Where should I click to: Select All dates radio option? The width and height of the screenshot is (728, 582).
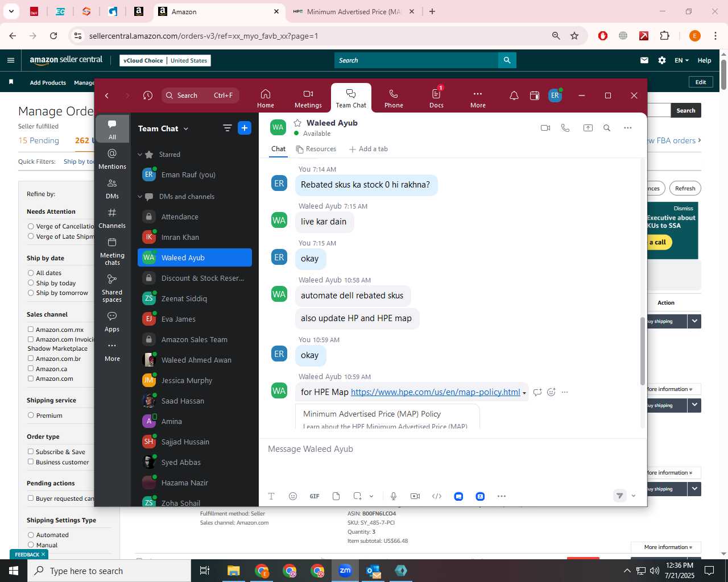click(31, 273)
